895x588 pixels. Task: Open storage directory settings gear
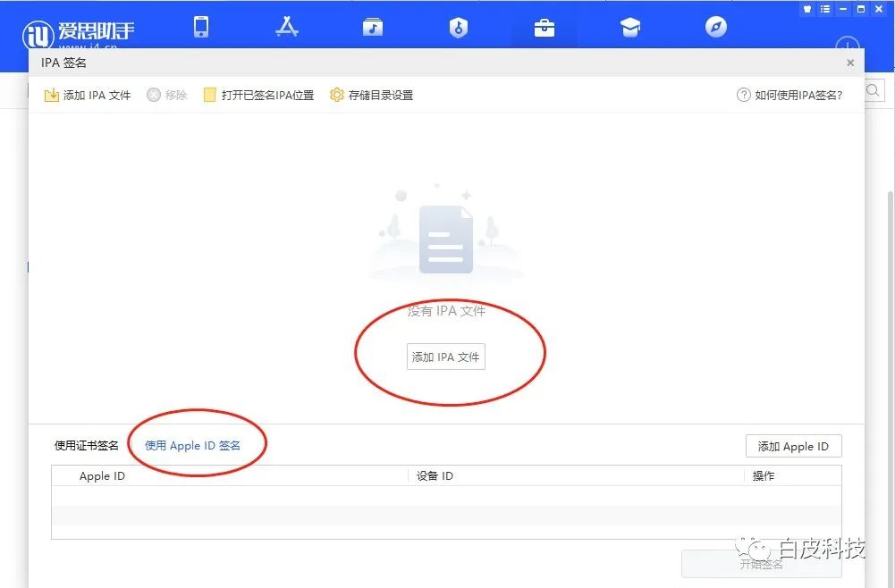point(372,96)
